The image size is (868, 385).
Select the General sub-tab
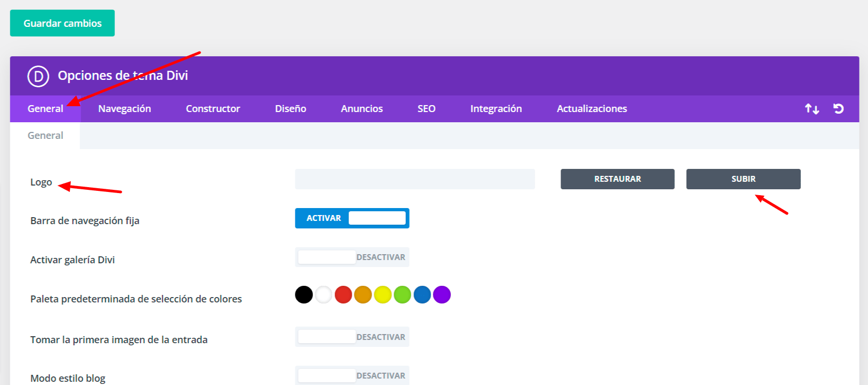46,136
